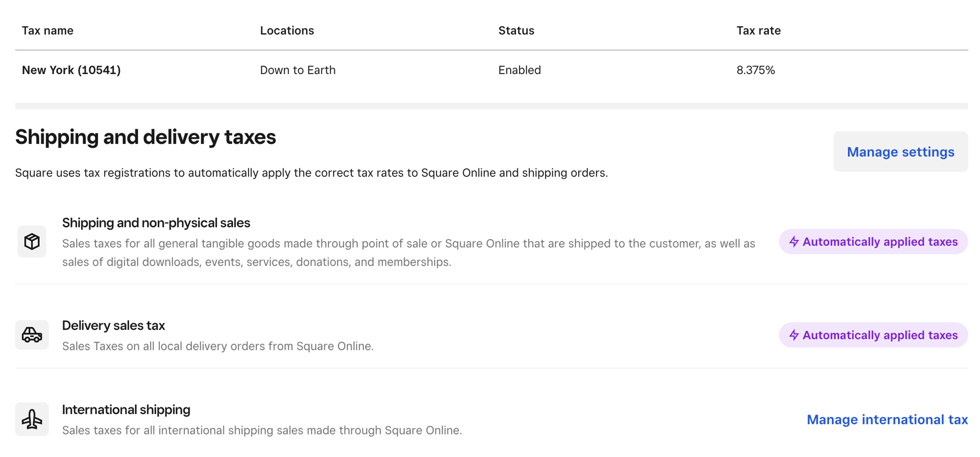Click lightning bolt icon for shipping taxes
Screen dimensions: 980x457
click(794, 242)
